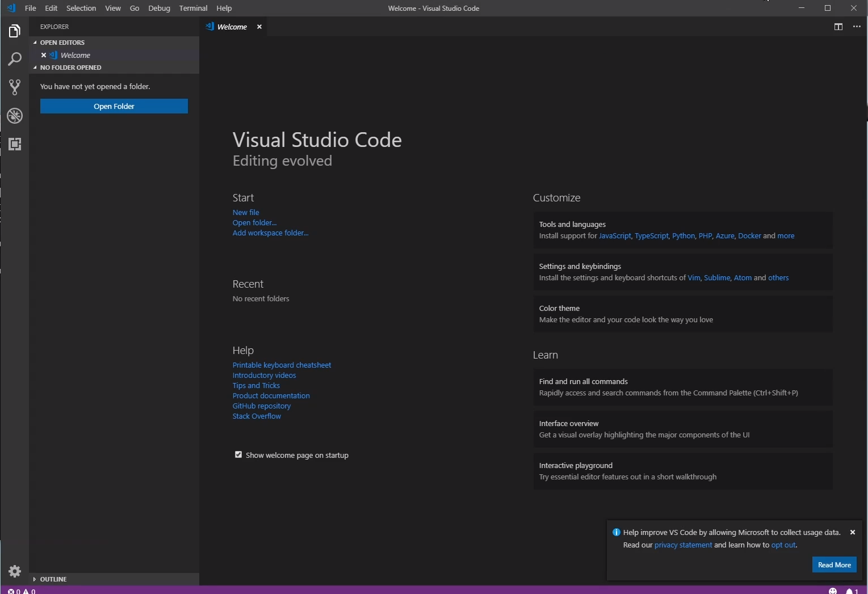Install TypeScript language support link
868x594 pixels.
click(652, 235)
